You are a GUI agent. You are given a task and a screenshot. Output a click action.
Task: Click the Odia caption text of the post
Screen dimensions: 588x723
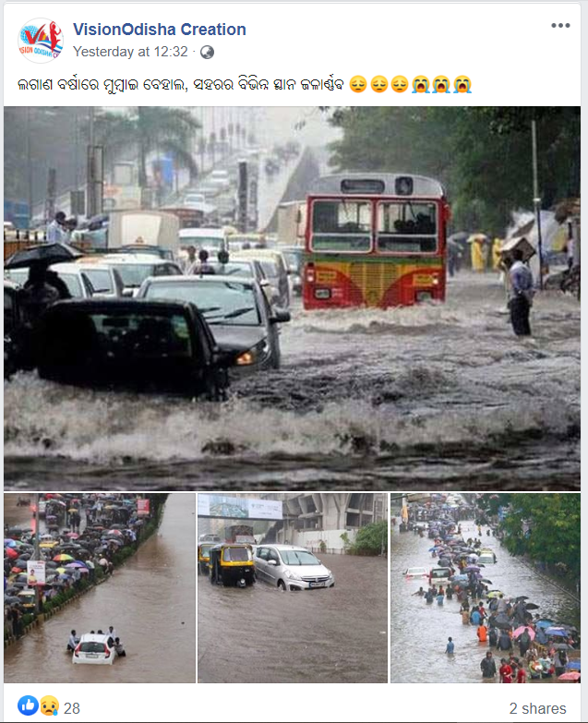(181, 85)
